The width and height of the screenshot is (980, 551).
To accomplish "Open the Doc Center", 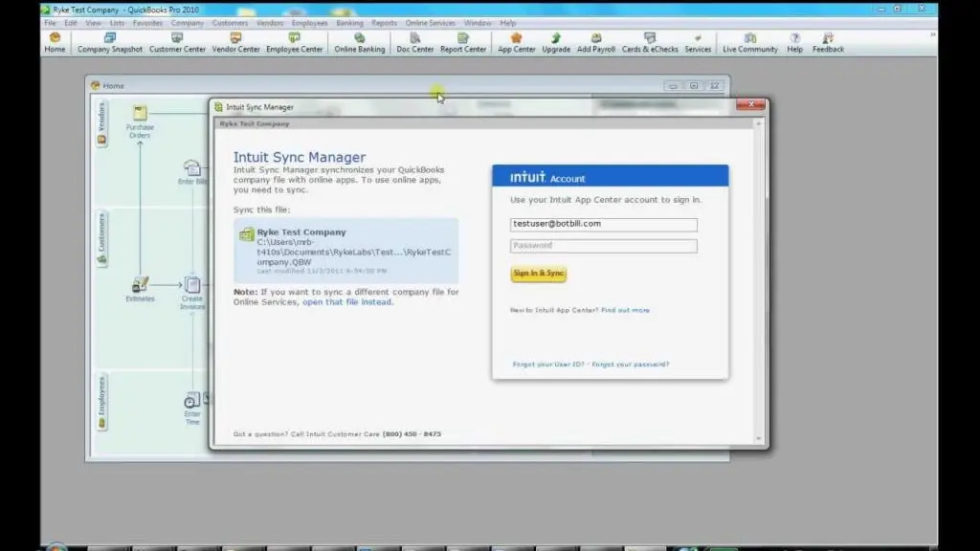I will (x=415, y=42).
